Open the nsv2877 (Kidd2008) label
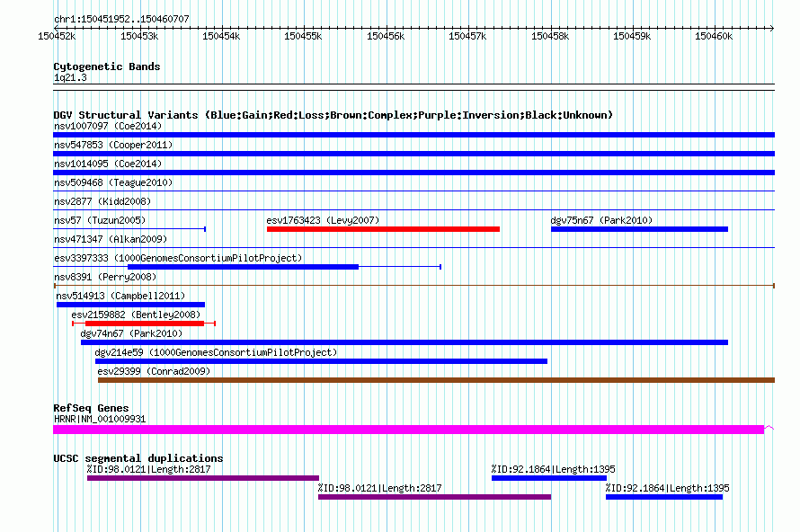 point(102,201)
